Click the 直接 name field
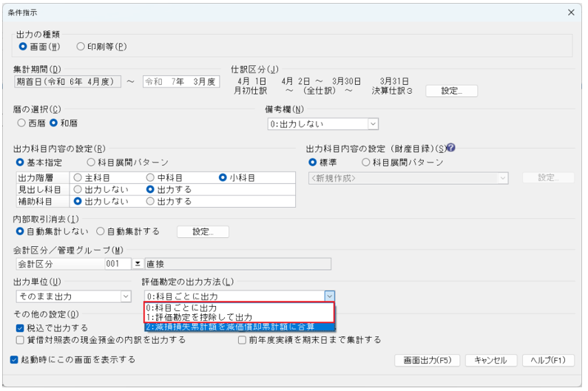 tap(238, 264)
